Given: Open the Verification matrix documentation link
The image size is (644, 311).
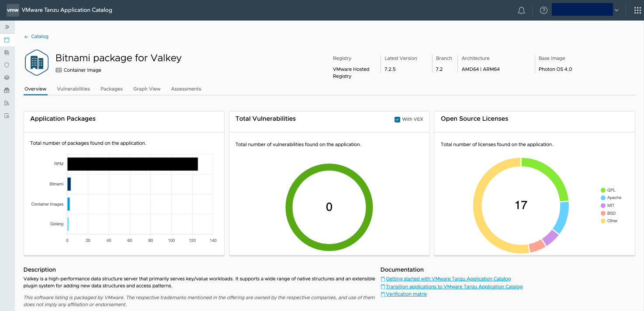Looking at the screenshot, I should (406, 294).
